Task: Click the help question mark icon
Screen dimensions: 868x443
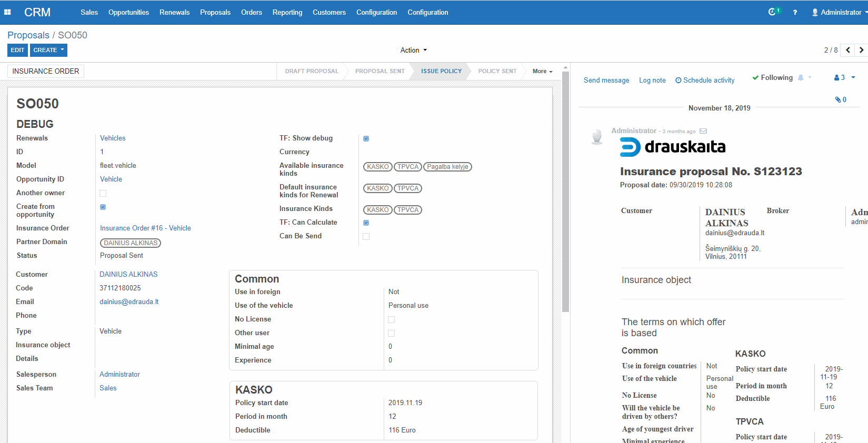Action: point(795,12)
